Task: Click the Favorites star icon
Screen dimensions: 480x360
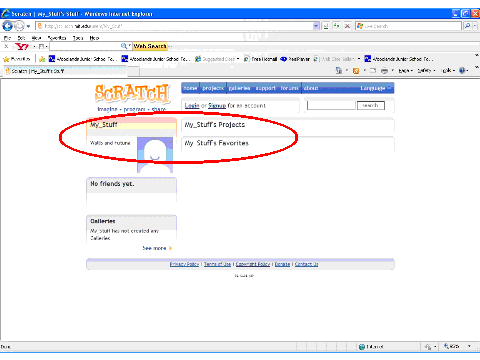Action: pos(6,59)
